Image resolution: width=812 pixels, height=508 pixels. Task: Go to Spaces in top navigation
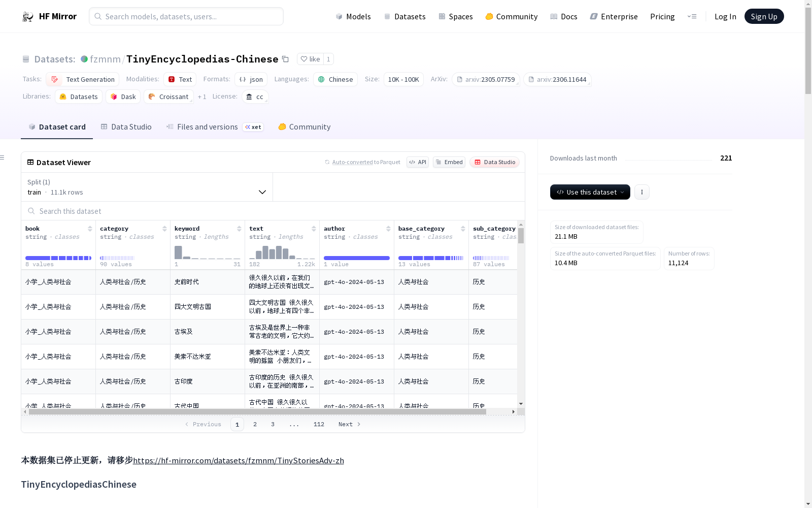[x=456, y=16]
